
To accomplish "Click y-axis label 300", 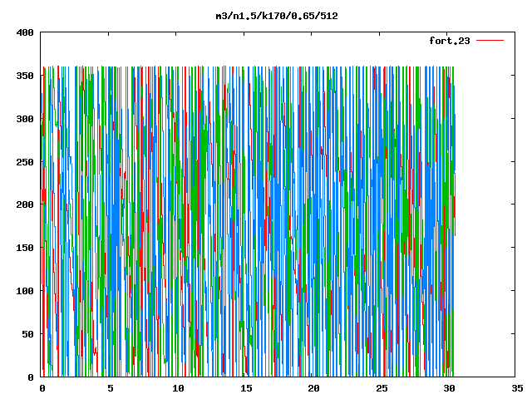I will tap(25, 119).
